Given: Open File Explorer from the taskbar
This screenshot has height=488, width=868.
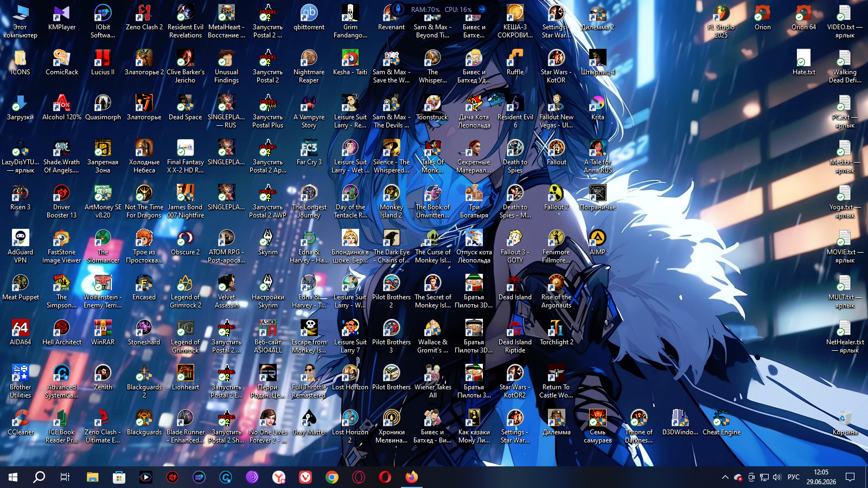Looking at the screenshot, I should (92, 477).
